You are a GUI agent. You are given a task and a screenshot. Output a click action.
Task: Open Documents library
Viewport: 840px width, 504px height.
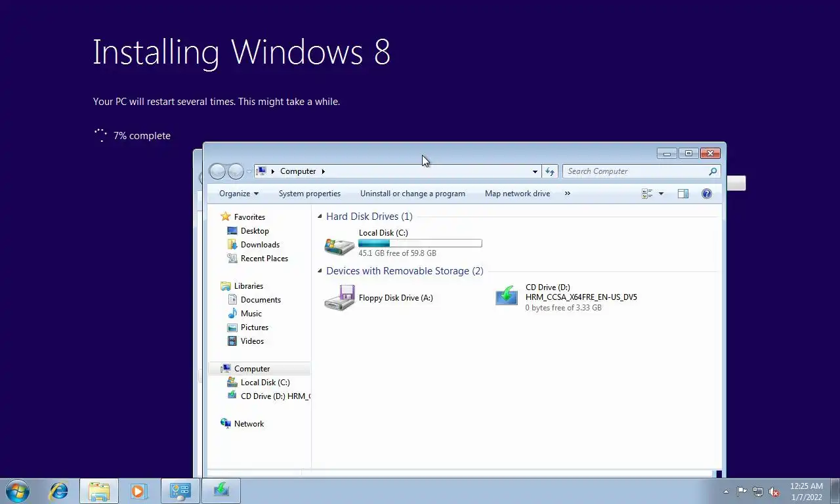click(x=261, y=300)
